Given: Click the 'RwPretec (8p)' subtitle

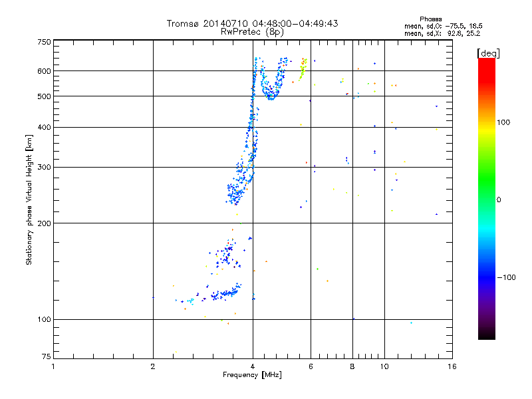Looking at the screenshot, I should tap(252, 32).
